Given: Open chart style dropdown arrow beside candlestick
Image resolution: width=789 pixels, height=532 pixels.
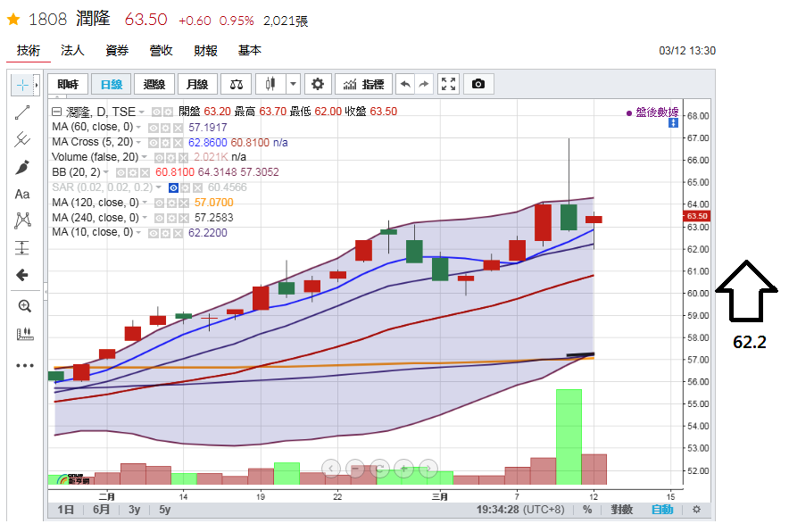Looking at the screenshot, I should click(x=294, y=84).
